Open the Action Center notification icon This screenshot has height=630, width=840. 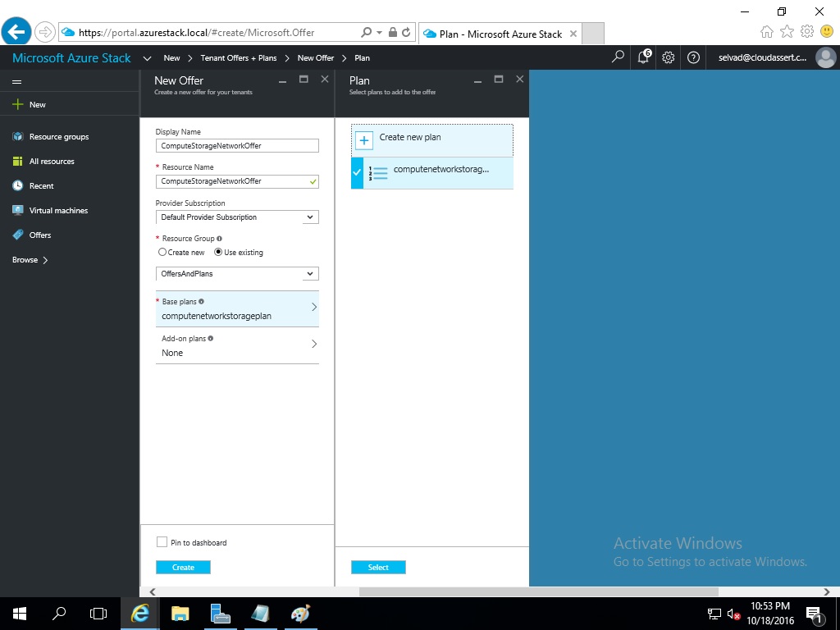(x=814, y=614)
